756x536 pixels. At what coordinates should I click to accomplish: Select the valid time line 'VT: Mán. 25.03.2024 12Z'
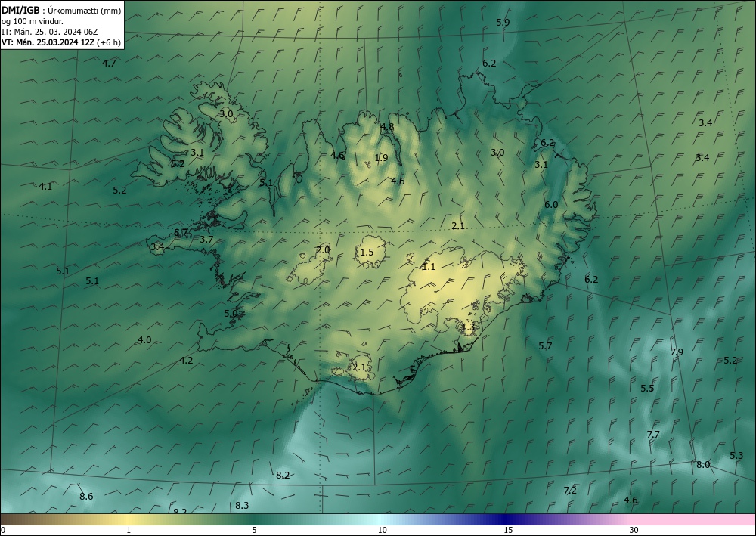point(48,42)
